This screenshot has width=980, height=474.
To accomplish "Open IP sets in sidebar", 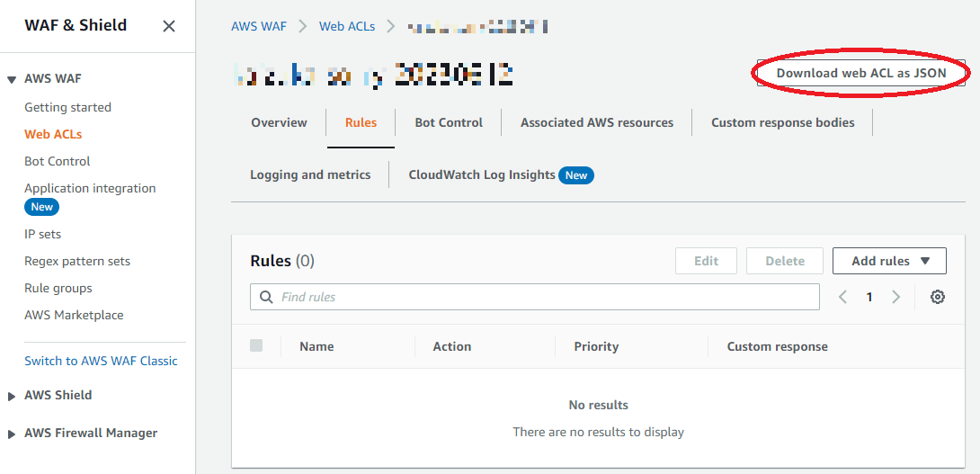I will tap(42, 234).
